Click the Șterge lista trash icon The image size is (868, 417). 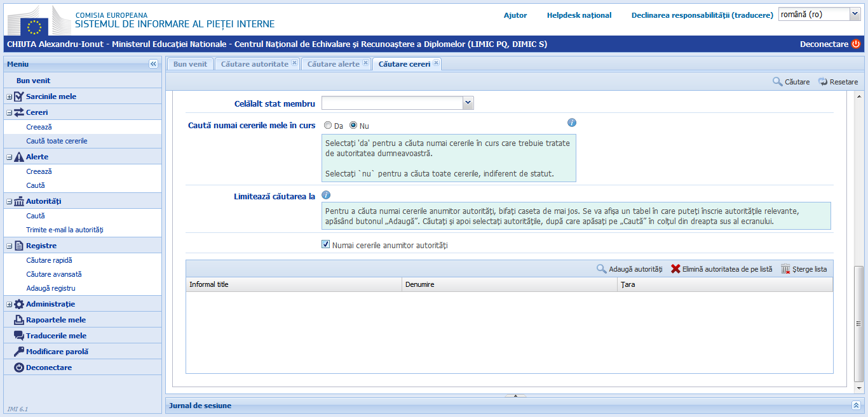pos(785,269)
